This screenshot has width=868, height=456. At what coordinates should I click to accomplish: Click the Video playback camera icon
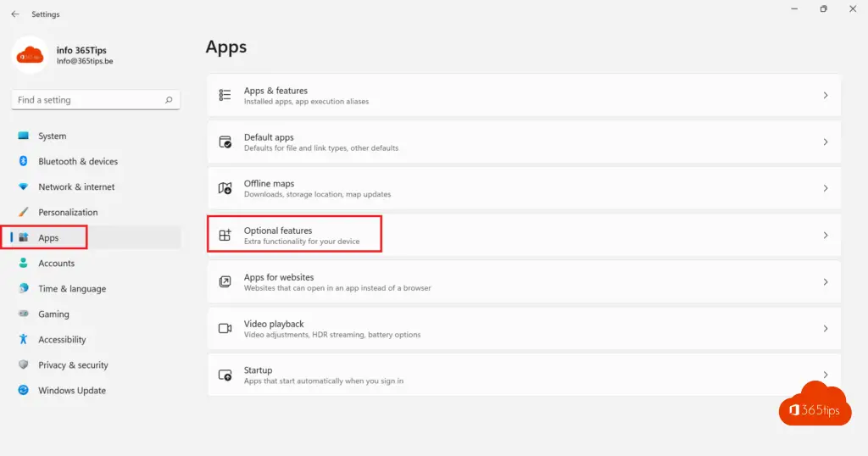tap(225, 329)
